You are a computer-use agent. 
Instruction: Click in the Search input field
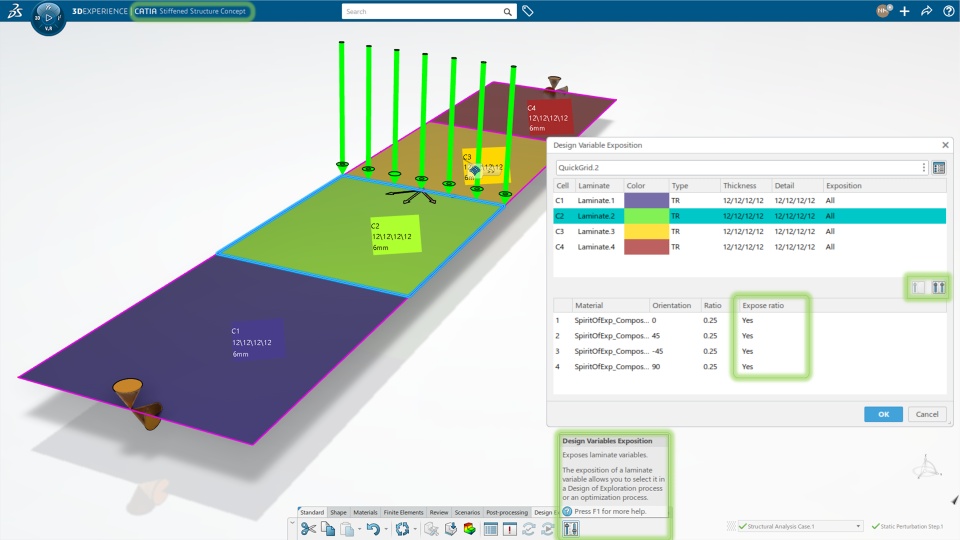pyautogui.click(x=422, y=12)
